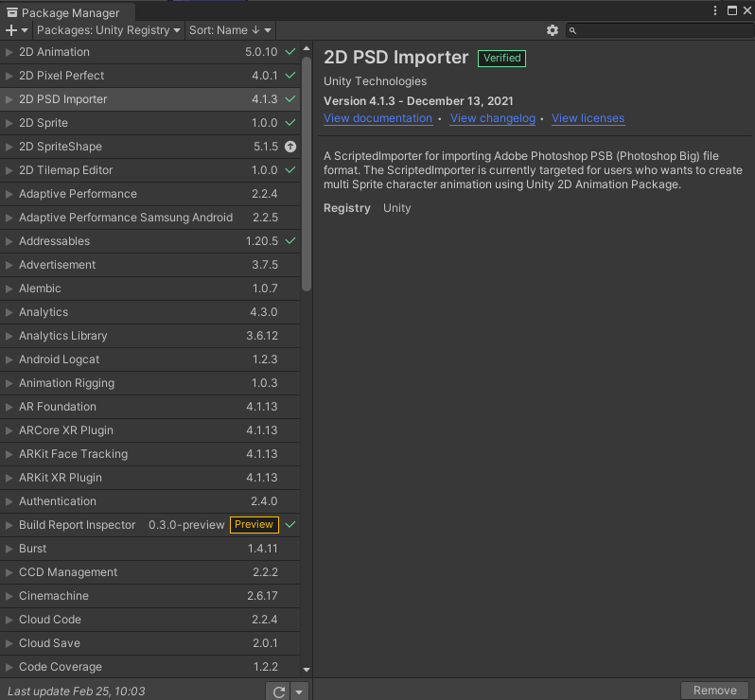Click the Remove button
755x700 pixels.
pyautogui.click(x=714, y=691)
